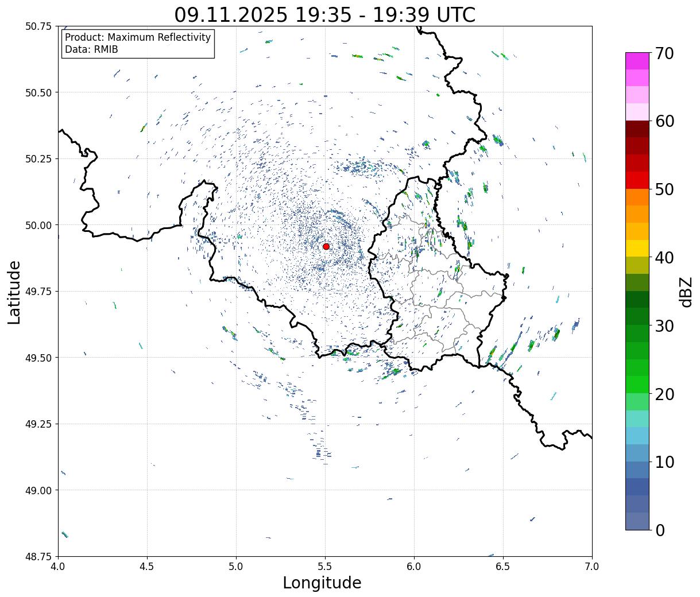
Task: Click longitude tick label '5.5'
Action: point(325,567)
